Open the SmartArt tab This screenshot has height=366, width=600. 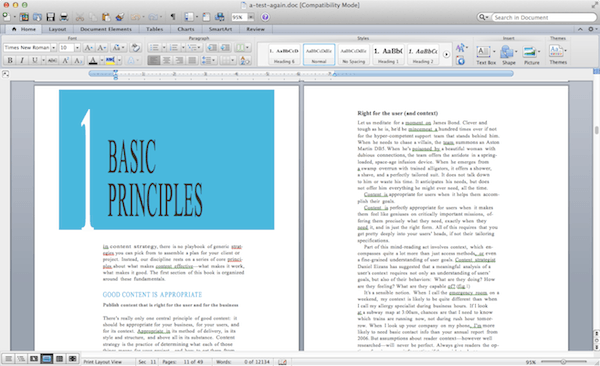pos(220,29)
